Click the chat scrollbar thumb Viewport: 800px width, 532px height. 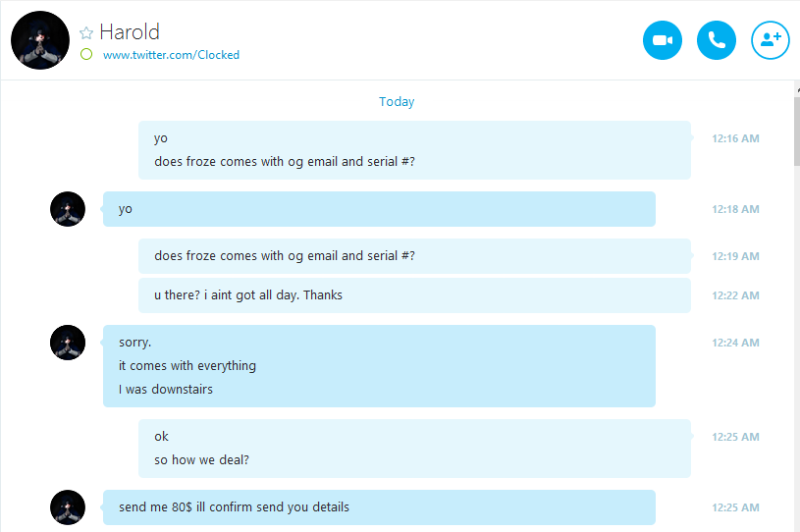pos(796,131)
